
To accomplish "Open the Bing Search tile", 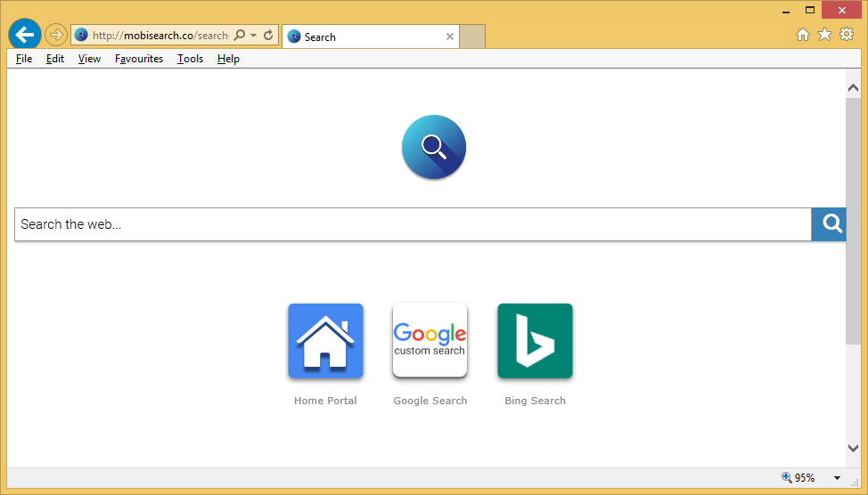I will coord(535,341).
